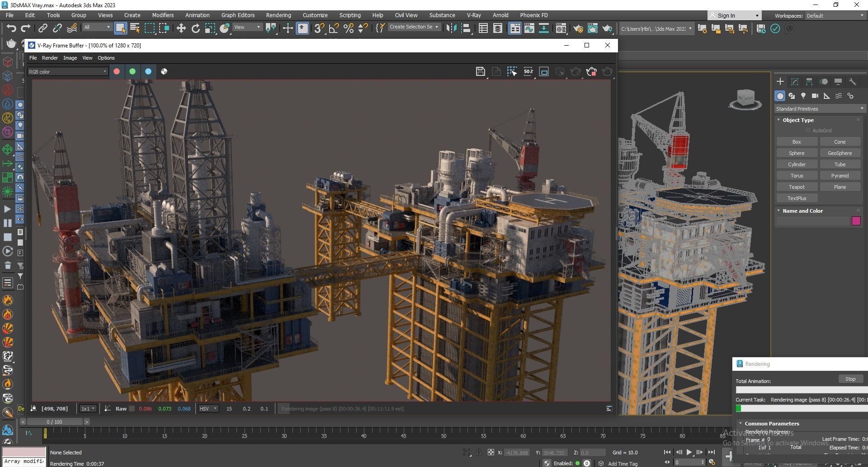Save the image in V-Ray Frame Buffer
This screenshot has width=868, height=467.
click(x=480, y=71)
